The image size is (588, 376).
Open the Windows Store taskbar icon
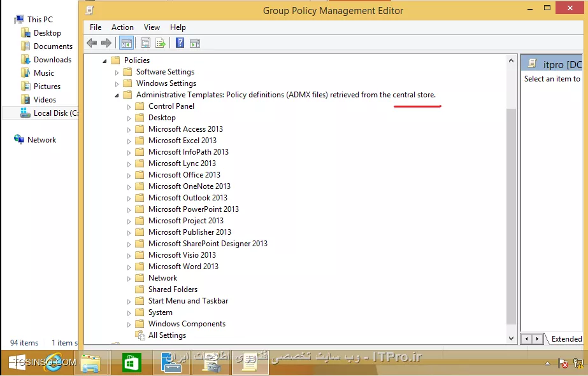tap(132, 363)
